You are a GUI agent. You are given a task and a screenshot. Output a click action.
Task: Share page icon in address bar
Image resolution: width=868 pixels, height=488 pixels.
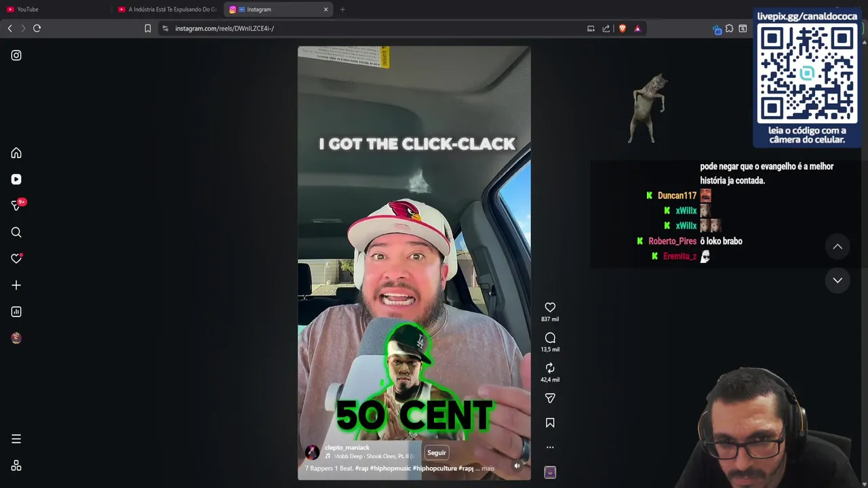click(606, 28)
